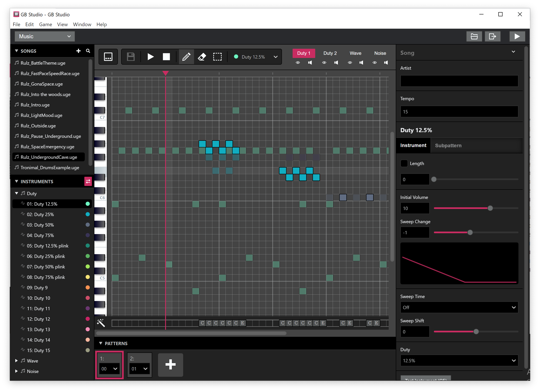Open the Game menu
The height and width of the screenshot is (392, 540).
45,24
